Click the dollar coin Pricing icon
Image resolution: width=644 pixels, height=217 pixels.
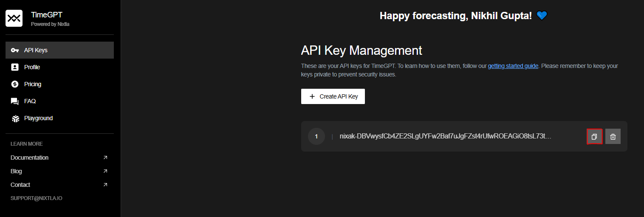(15, 84)
